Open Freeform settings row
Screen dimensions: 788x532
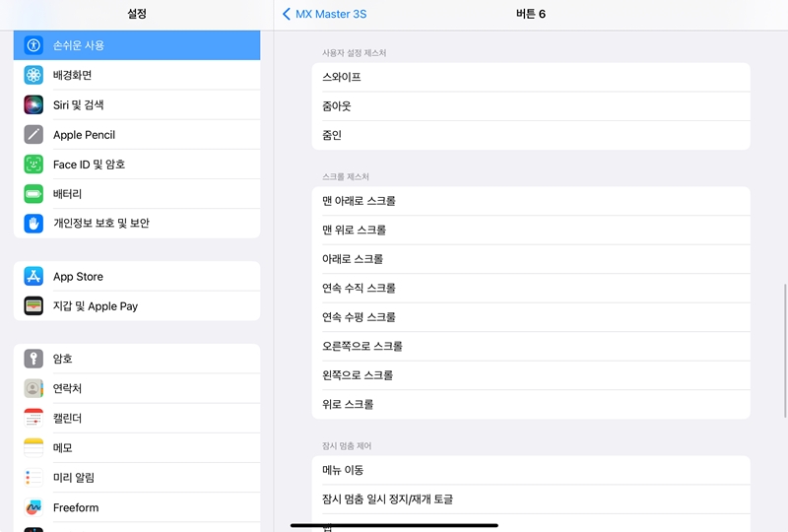(137, 507)
